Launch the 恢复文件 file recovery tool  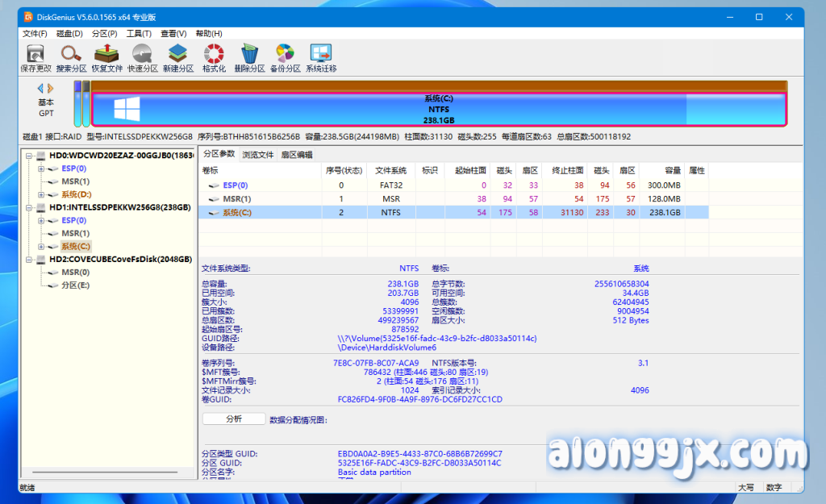coord(106,55)
